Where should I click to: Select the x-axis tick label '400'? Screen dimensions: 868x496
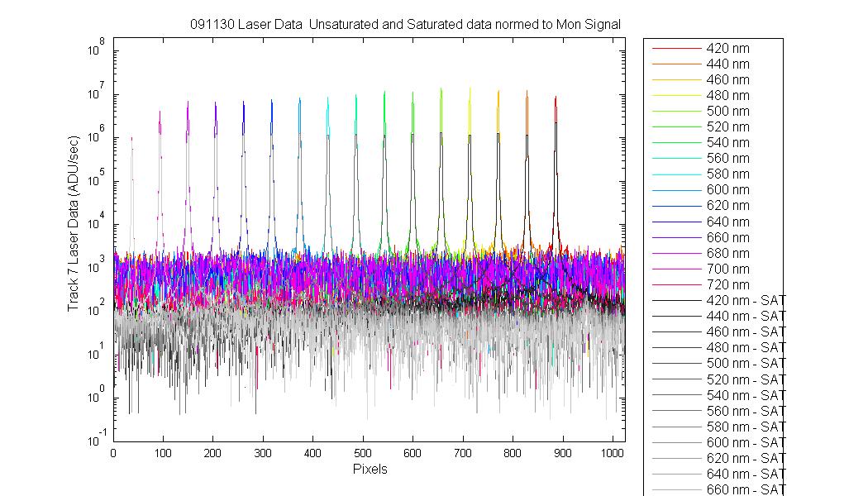click(312, 453)
